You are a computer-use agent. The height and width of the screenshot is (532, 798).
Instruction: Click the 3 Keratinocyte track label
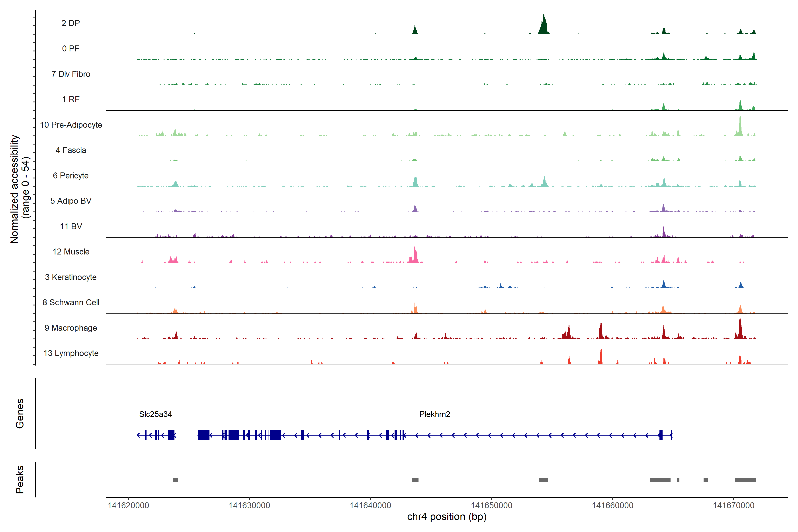(71, 277)
